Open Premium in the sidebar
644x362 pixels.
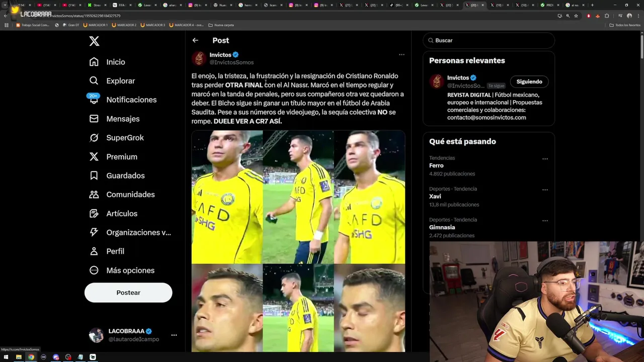pos(113,157)
